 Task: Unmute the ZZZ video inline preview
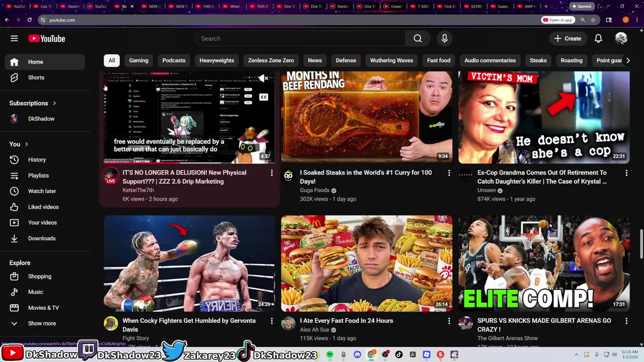coord(263,78)
